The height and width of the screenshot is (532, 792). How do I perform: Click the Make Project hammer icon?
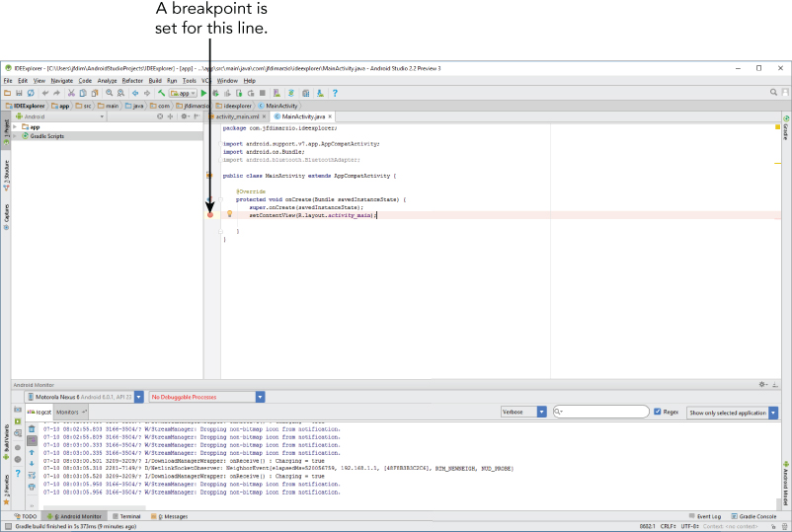point(161,93)
